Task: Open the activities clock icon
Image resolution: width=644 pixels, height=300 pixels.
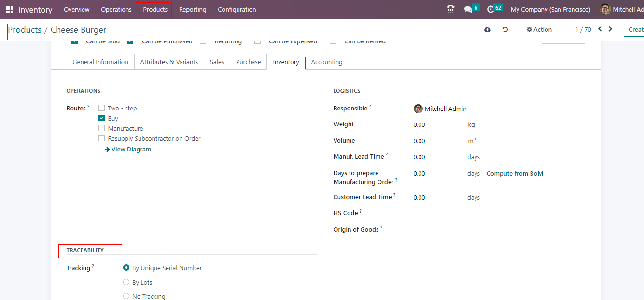Action: tap(490, 9)
